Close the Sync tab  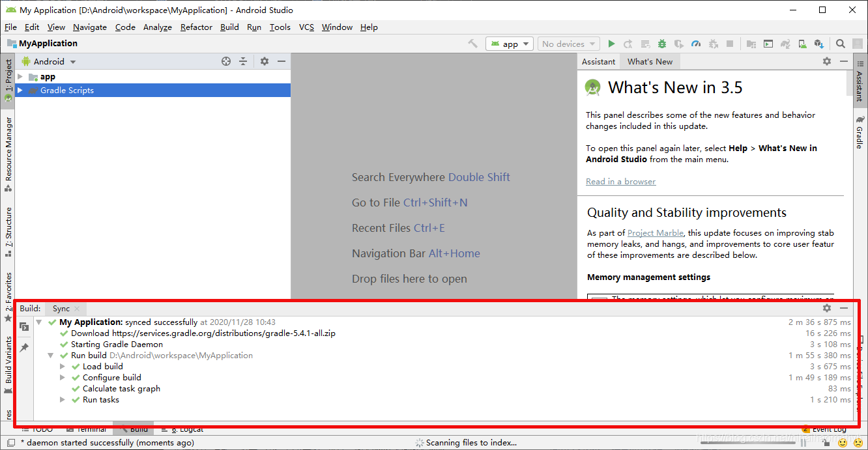point(77,309)
